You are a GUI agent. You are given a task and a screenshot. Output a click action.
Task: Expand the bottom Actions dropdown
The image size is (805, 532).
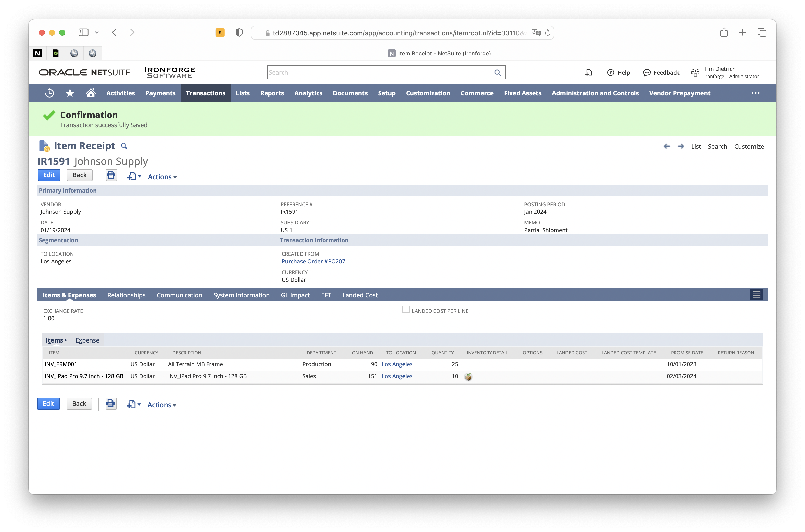click(162, 405)
